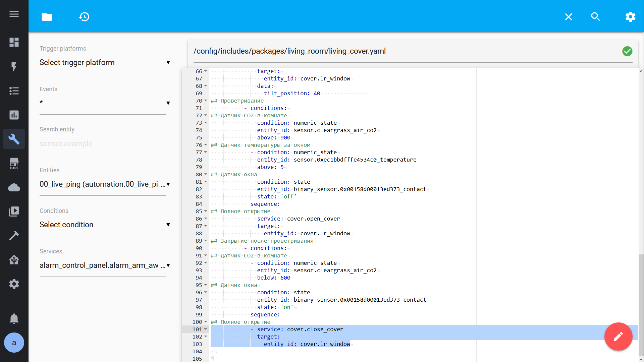Image resolution: width=644 pixels, height=362 pixels.
Task: Click the user profile avatar
Action: tap(14, 343)
